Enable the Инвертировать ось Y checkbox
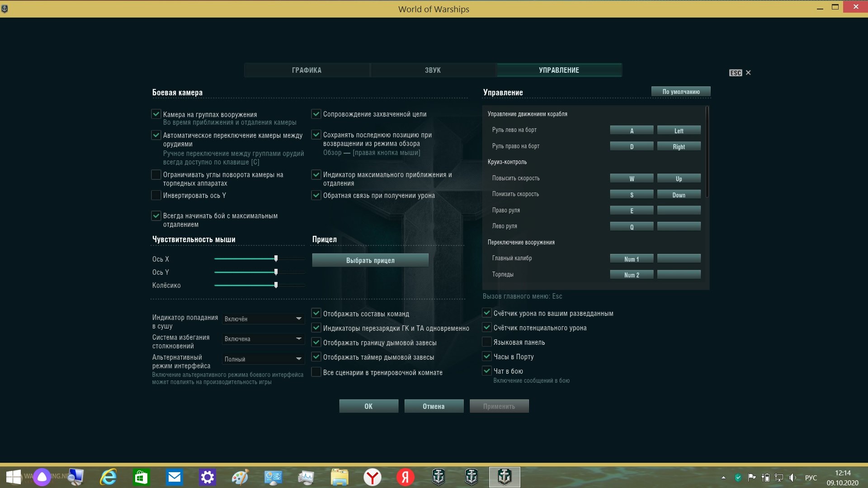 (x=156, y=195)
